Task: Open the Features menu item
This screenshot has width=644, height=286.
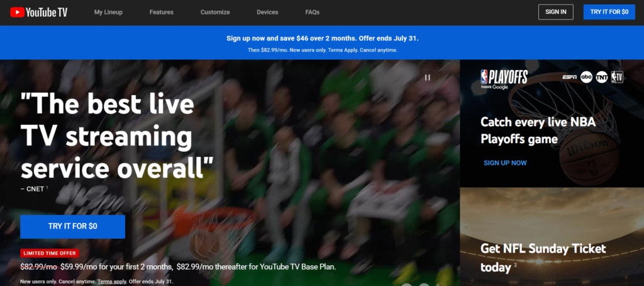Action: 162,13
